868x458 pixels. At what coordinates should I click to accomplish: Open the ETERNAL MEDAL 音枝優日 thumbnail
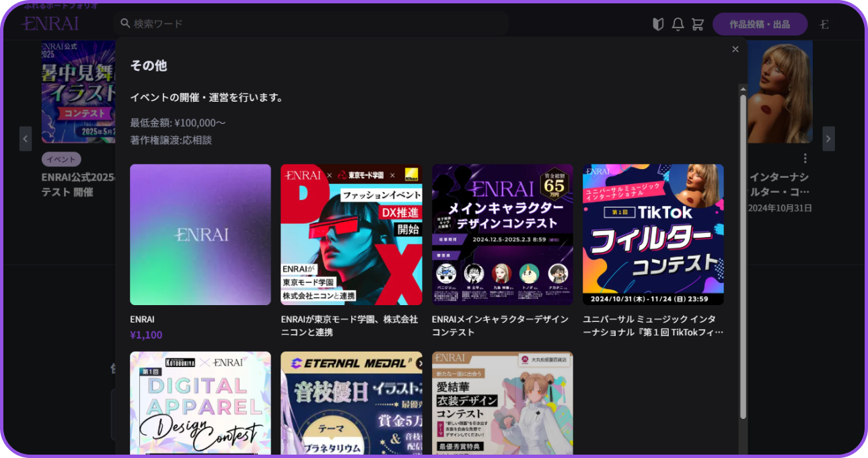pos(351,403)
